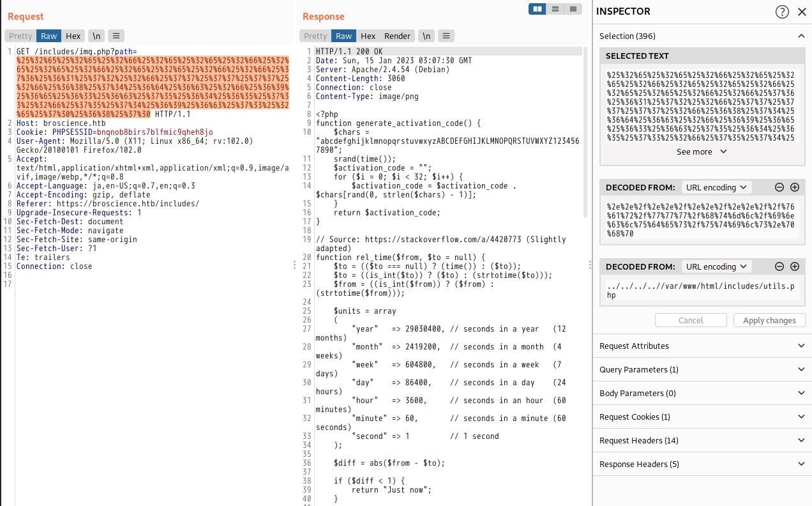Screen dimensions: 812x506
Task: Switch to top-bottom layout view
Action: pyautogui.click(x=555, y=9)
